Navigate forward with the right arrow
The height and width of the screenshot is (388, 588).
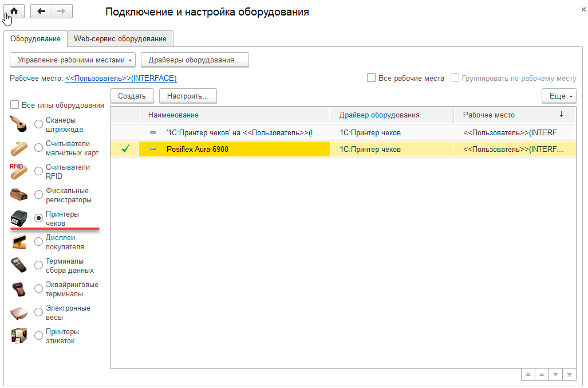(x=61, y=11)
